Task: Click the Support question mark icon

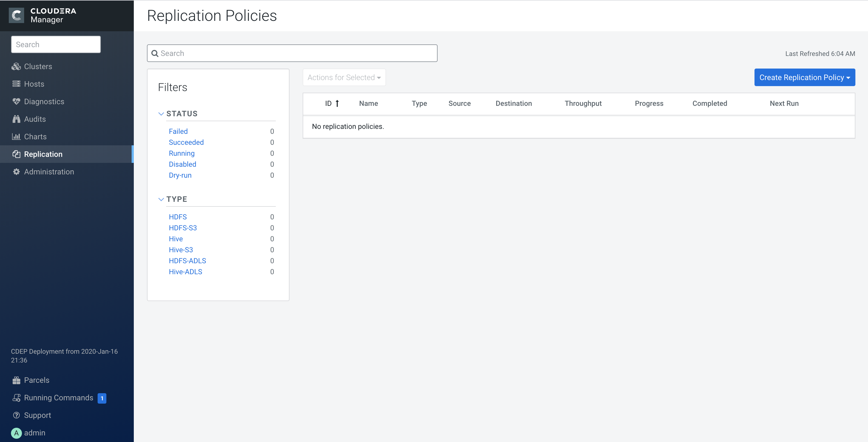Action: point(16,415)
